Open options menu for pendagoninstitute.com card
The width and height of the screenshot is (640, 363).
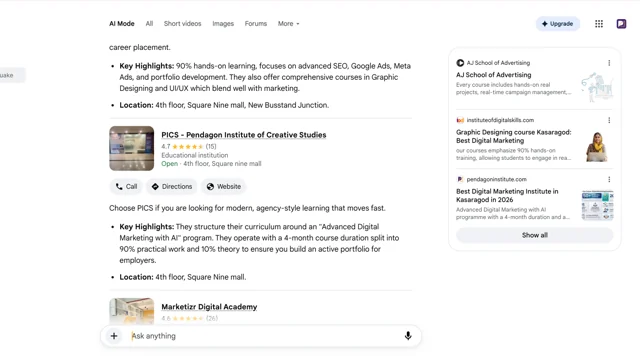click(609, 179)
